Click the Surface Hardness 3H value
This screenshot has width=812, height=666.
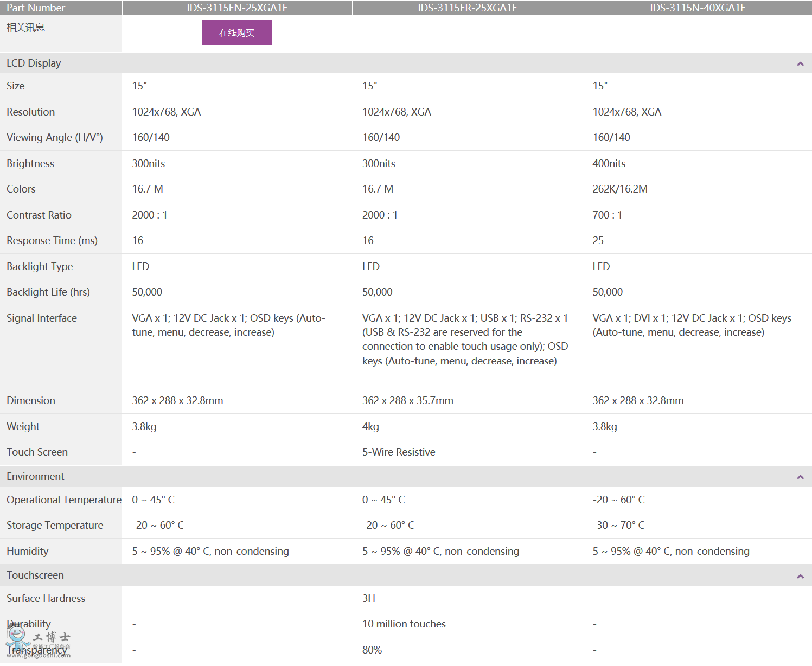[369, 599]
